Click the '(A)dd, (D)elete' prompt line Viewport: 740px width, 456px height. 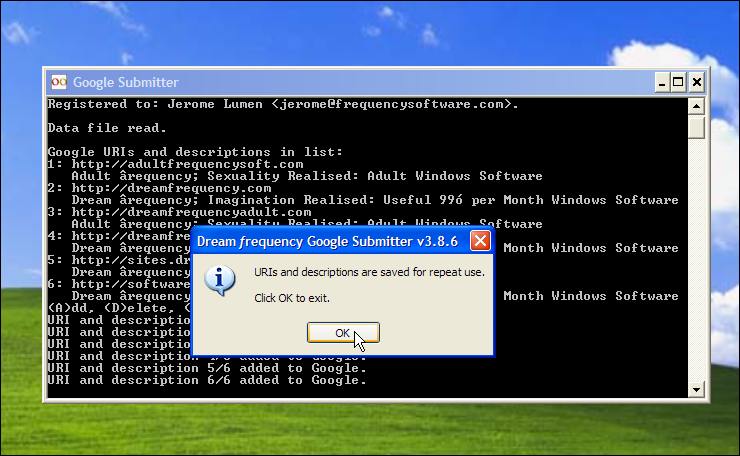[x=119, y=308]
